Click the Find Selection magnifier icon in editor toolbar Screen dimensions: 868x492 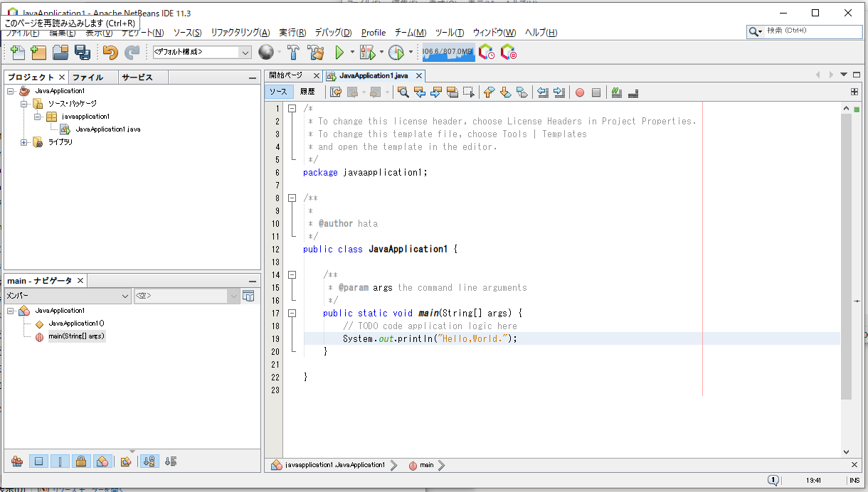[403, 92]
